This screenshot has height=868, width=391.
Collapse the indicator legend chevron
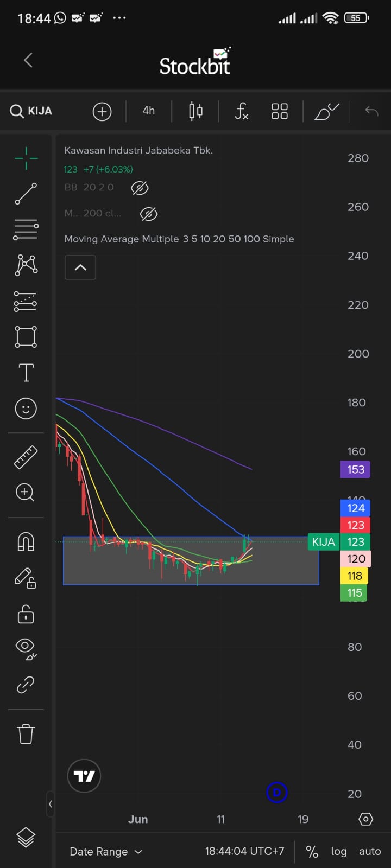tap(80, 267)
